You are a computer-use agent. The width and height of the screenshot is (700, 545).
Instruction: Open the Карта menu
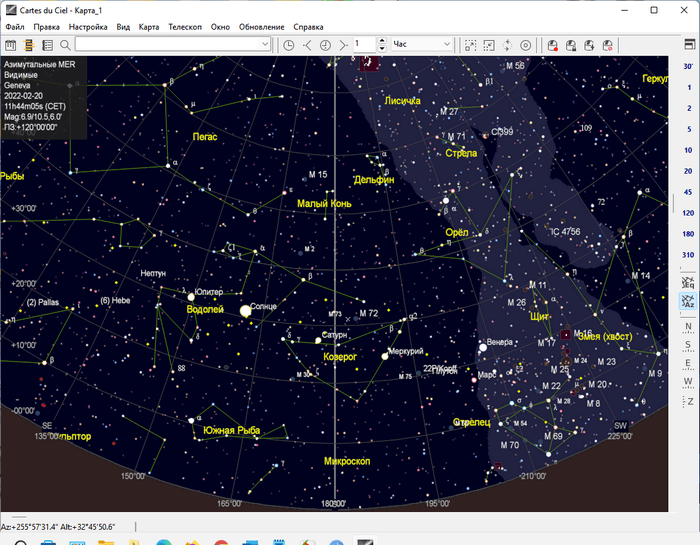click(149, 27)
